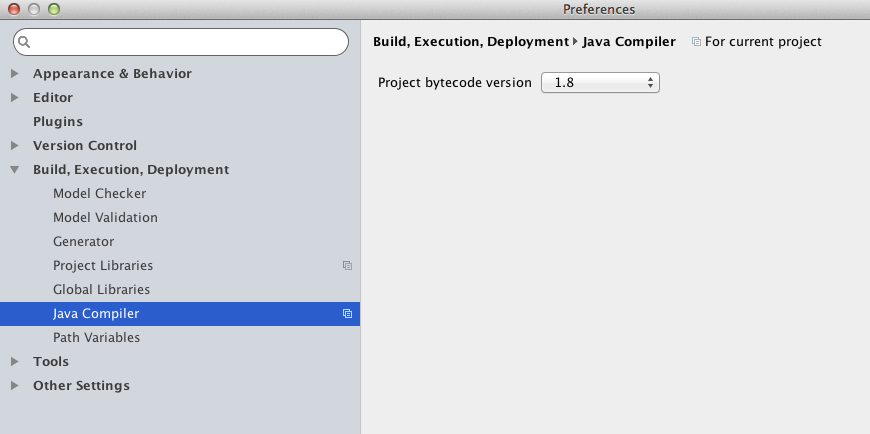This screenshot has height=434, width=870.
Task: Expand the Editor settings group
Action: (x=15, y=98)
